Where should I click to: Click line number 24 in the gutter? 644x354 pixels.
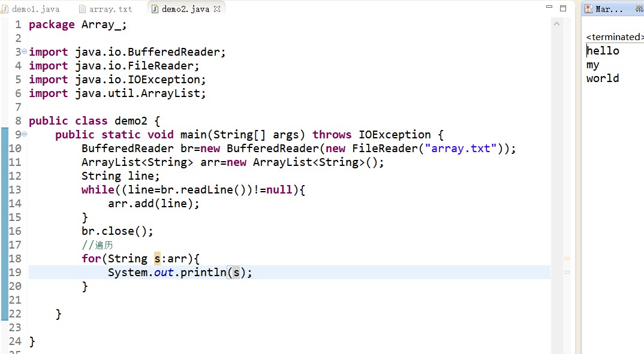pos(15,341)
